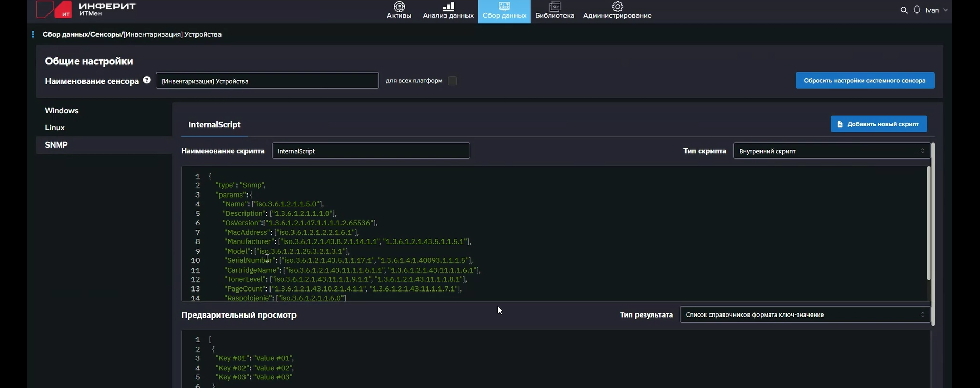Switch to the Сбор данных section
The width and height of the screenshot is (980, 388).
click(x=504, y=11)
